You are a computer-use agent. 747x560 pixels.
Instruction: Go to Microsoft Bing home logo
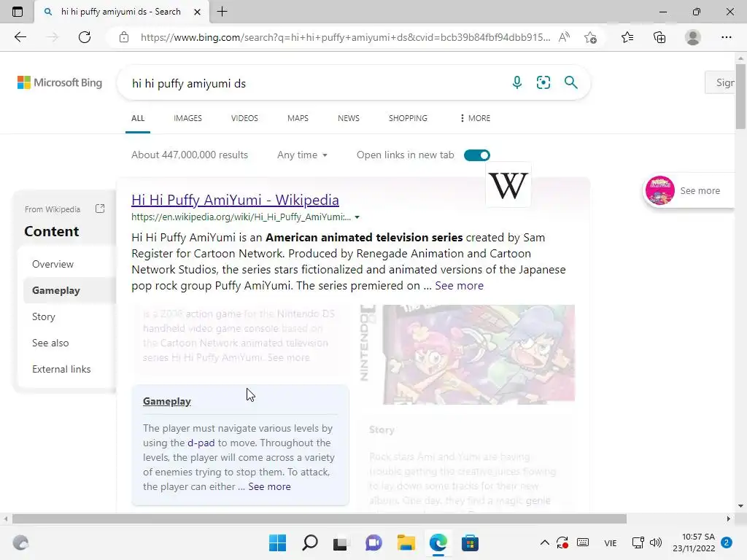60,82
